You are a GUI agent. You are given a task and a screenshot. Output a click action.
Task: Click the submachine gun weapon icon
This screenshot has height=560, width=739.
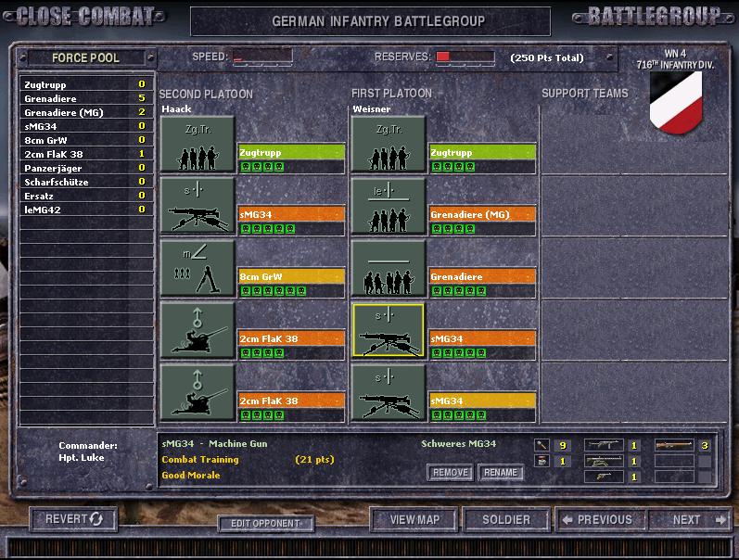coord(604,445)
